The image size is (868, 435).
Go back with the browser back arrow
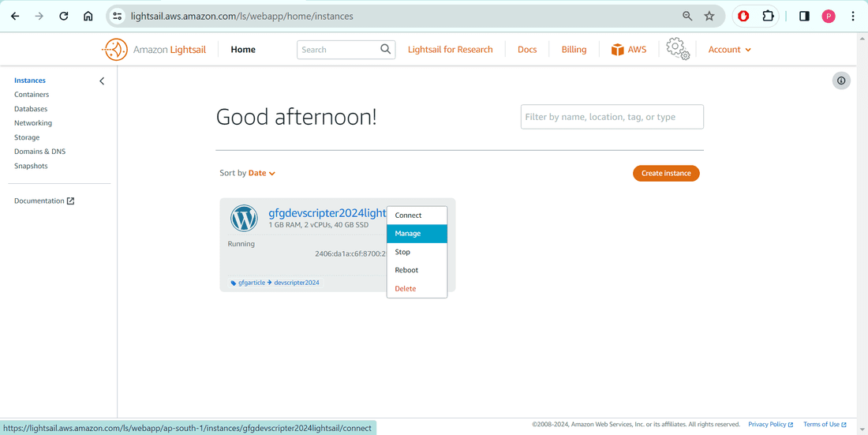[15, 16]
